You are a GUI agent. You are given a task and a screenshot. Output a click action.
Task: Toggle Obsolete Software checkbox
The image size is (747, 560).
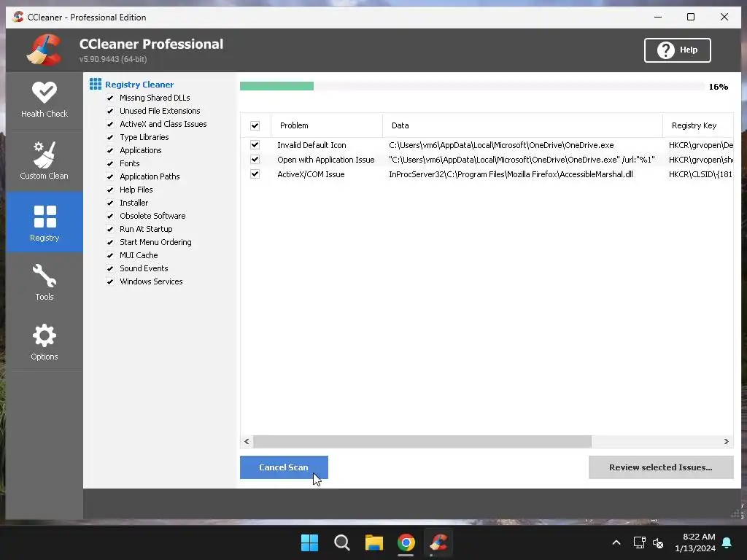tap(110, 216)
